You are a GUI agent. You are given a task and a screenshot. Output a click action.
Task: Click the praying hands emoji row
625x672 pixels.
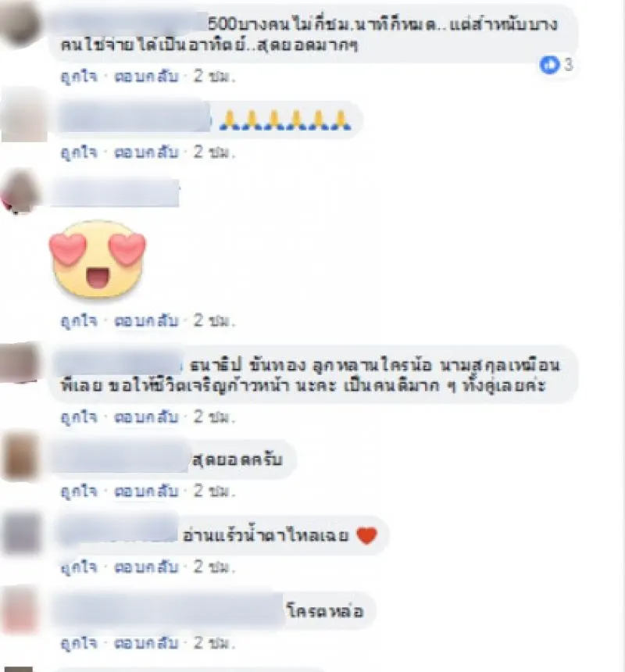point(285,120)
